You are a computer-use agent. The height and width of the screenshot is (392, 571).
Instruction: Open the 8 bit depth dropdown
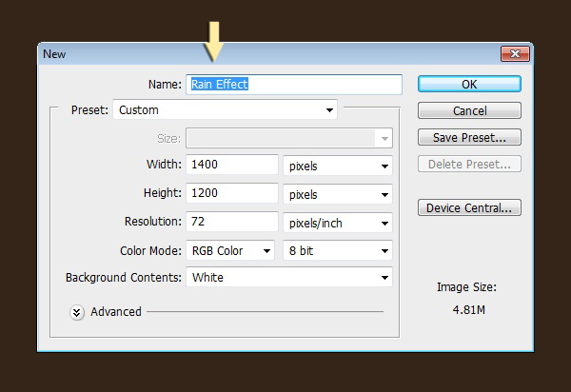[x=338, y=251]
